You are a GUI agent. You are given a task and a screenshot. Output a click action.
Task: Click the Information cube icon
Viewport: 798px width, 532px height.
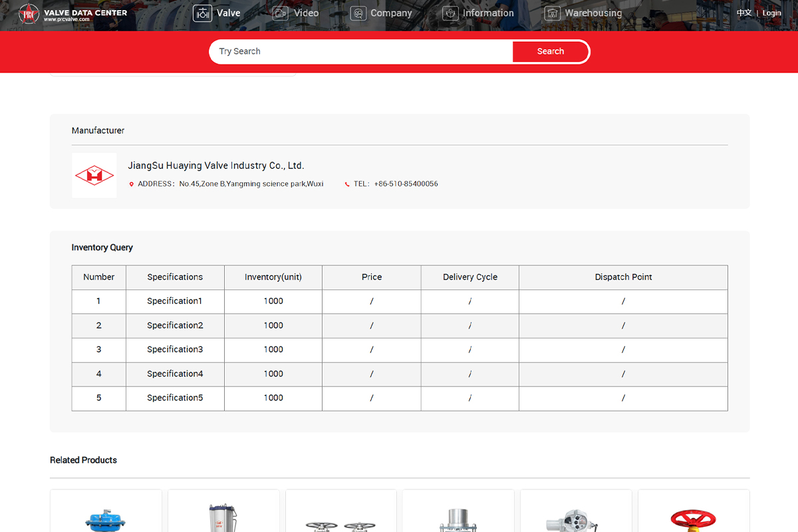tap(450, 13)
